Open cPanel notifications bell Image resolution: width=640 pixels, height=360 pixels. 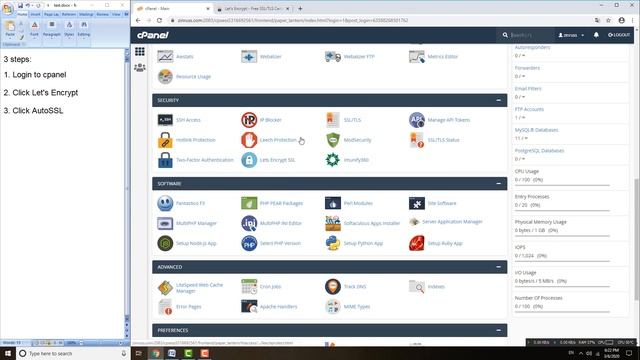coord(596,35)
